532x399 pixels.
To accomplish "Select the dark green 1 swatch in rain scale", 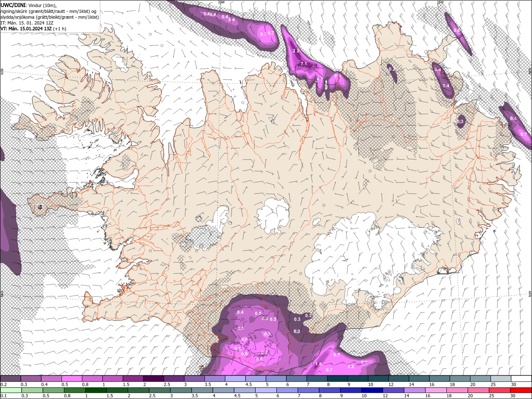I will coord(95,390).
